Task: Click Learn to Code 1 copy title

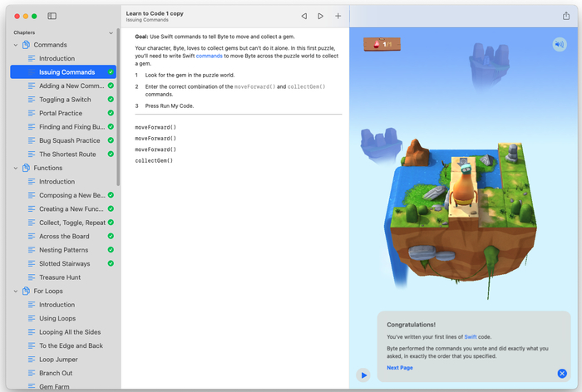Action: click(x=155, y=13)
